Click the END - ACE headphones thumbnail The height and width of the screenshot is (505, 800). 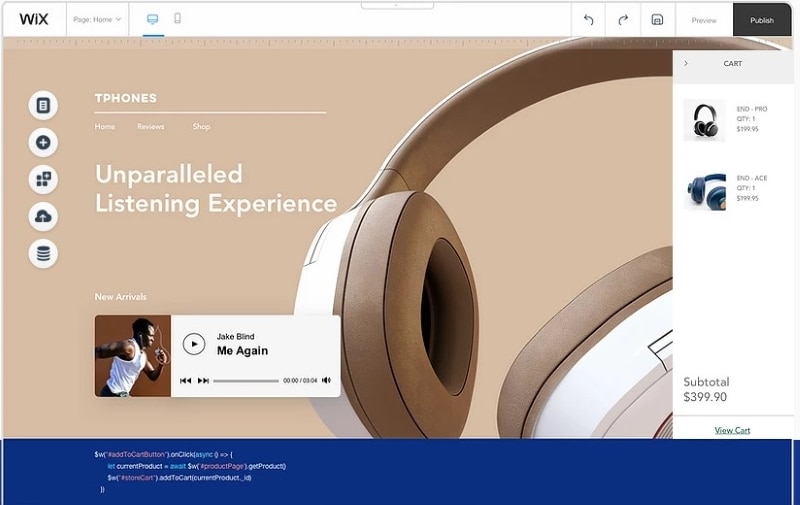point(705,190)
